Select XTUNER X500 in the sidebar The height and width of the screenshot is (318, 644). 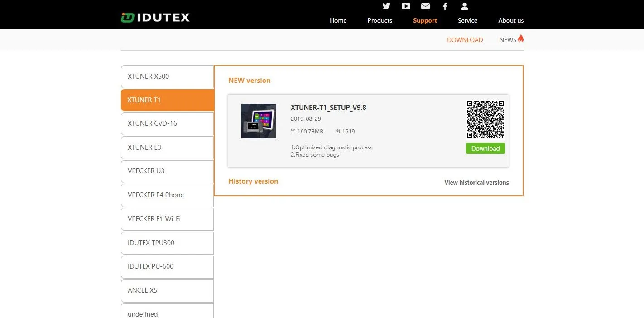(x=167, y=76)
